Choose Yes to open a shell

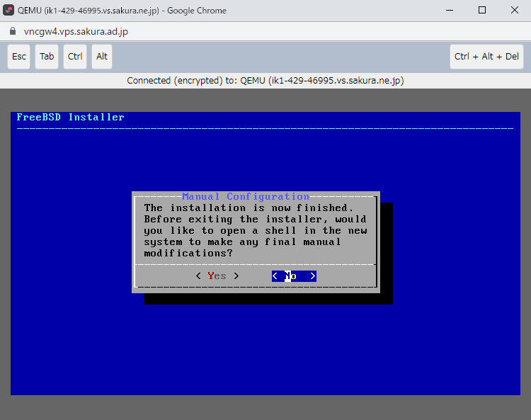[x=217, y=276]
